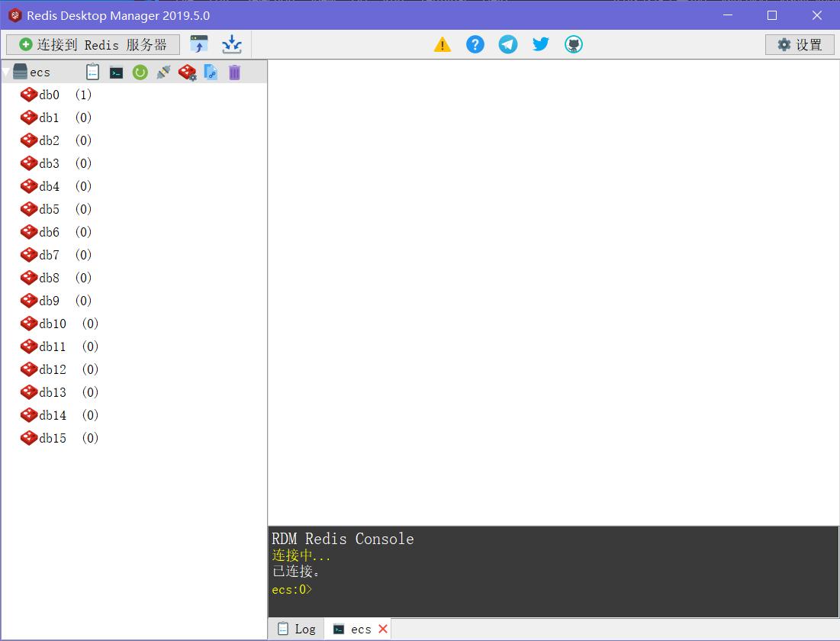Open the blue help question mark icon

click(475, 44)
